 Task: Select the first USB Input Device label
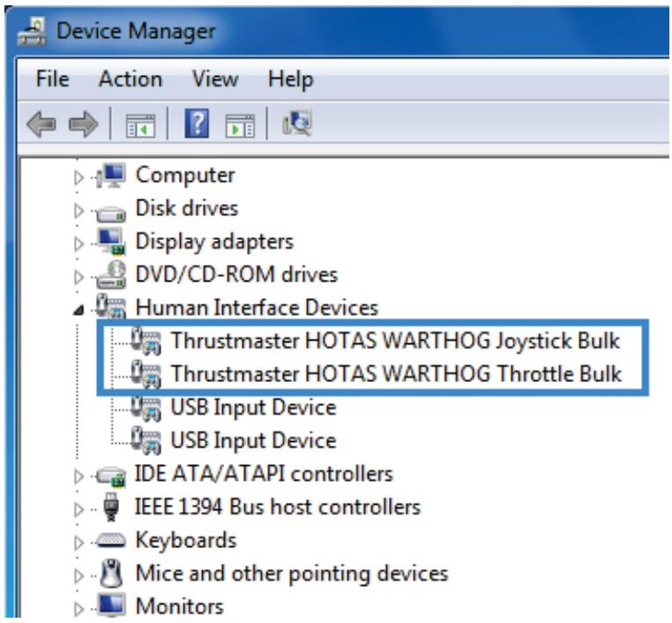253,408
